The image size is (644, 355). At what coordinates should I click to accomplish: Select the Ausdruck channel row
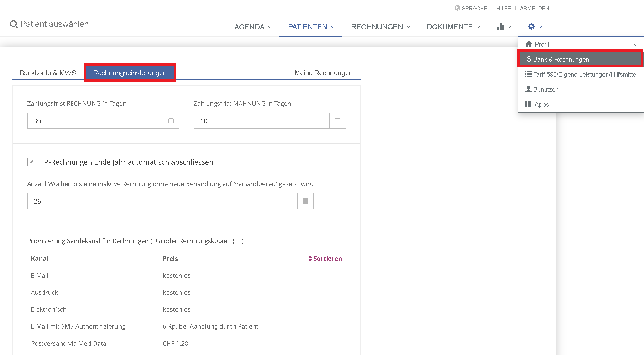[x=187, y=292]
